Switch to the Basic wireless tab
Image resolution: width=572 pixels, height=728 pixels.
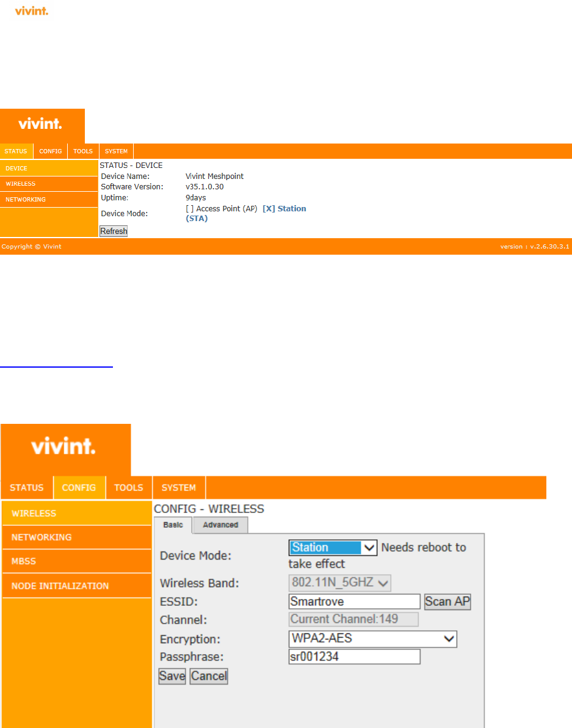tap(173, 525)
